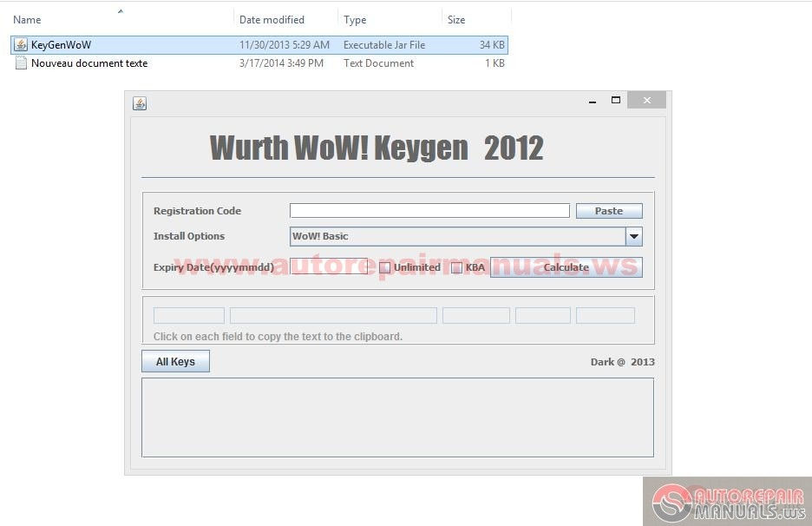The width and height of the screenshot is (812, 526).
Task: Click the Executable Jar File type cell
Action: (x=384, y=45)
